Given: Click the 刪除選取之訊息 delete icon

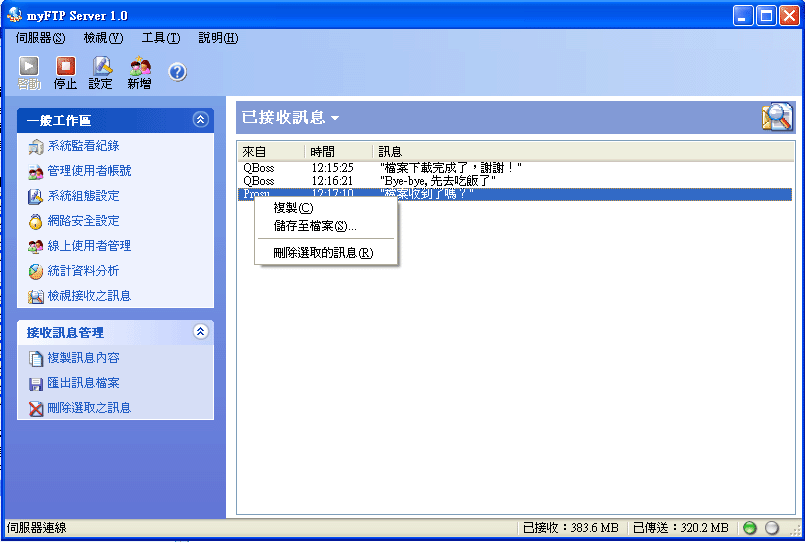Looking at the screenshot, I should pos(35,409).
